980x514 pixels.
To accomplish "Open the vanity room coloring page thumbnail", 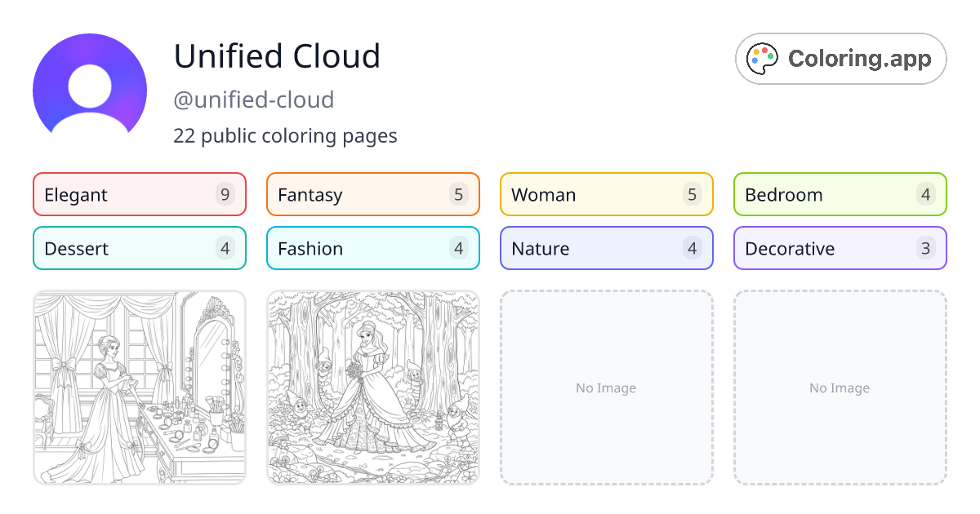I will click(x=139, y=388).
